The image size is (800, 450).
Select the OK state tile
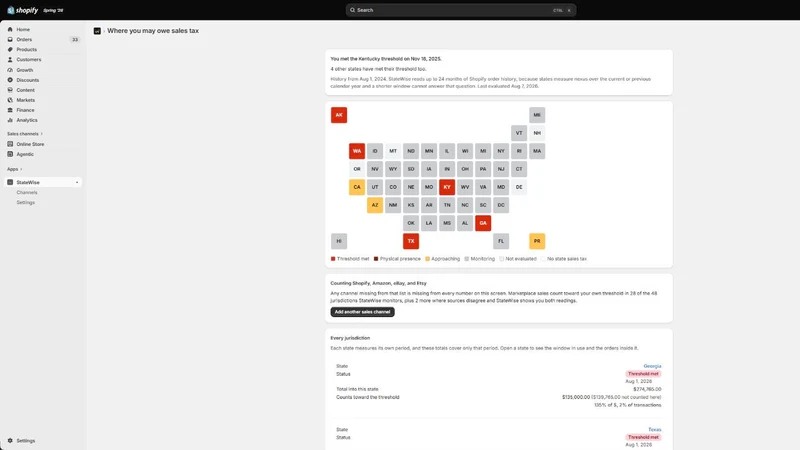coord(411,223)
